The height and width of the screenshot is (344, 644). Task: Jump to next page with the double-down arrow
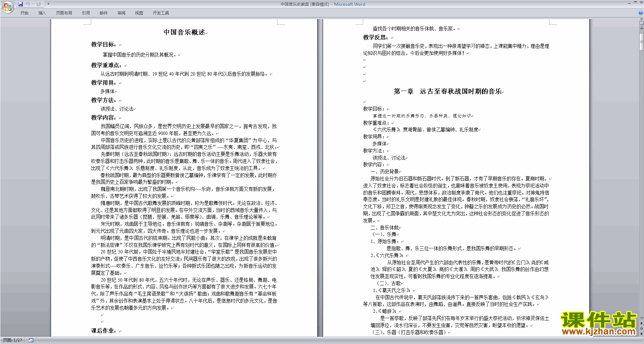[x=641, y=334]
